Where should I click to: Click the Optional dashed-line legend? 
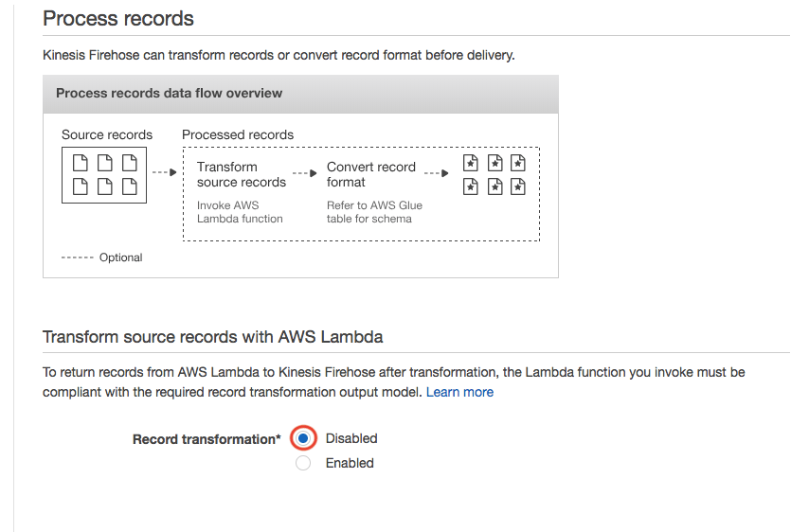coord(101,257)
